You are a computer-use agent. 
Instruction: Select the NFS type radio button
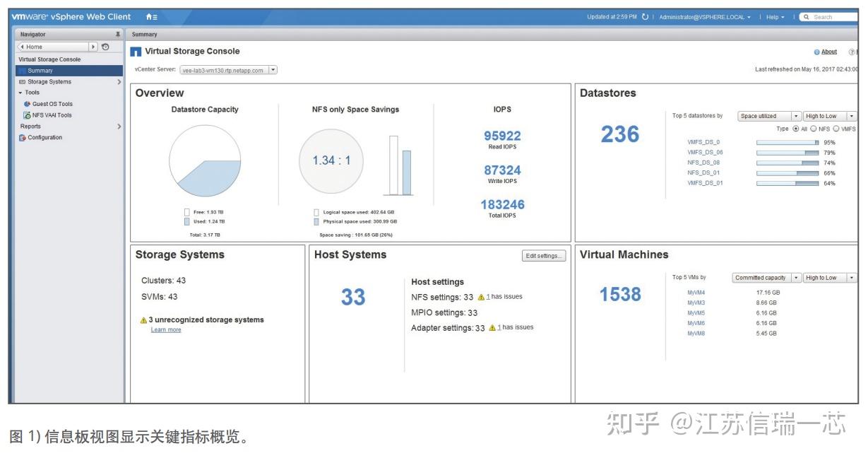click(x=813, y=129)
